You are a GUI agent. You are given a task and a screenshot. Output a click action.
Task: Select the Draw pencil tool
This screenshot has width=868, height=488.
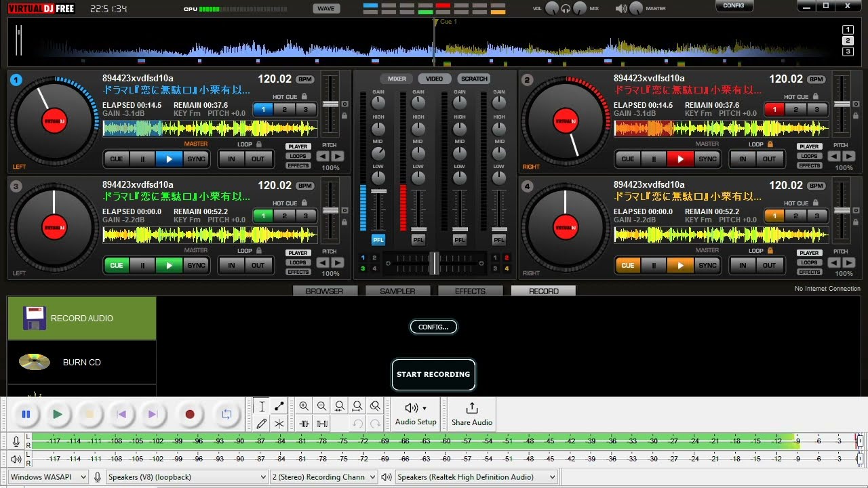tap(262, 424)
